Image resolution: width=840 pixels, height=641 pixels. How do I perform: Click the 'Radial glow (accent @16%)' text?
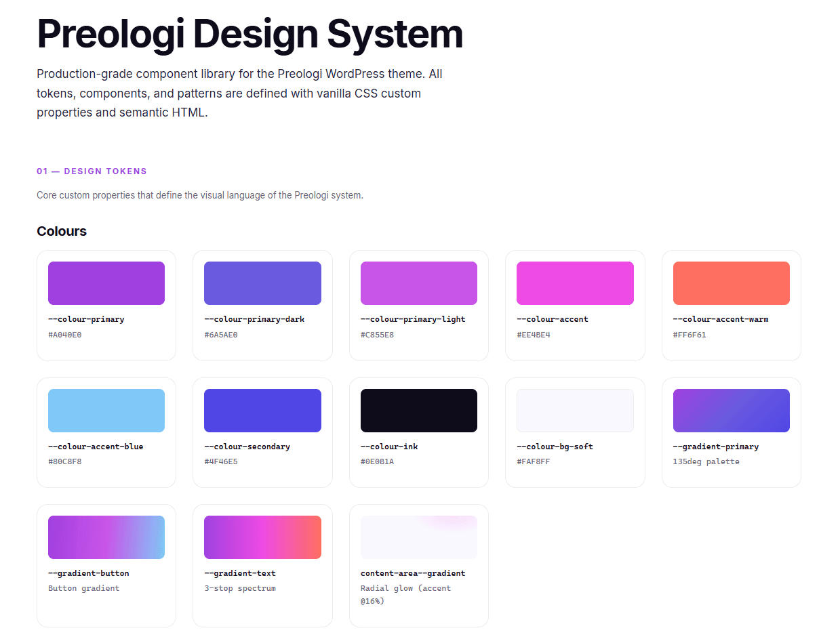pyautogui.click(x=405, y=595)
